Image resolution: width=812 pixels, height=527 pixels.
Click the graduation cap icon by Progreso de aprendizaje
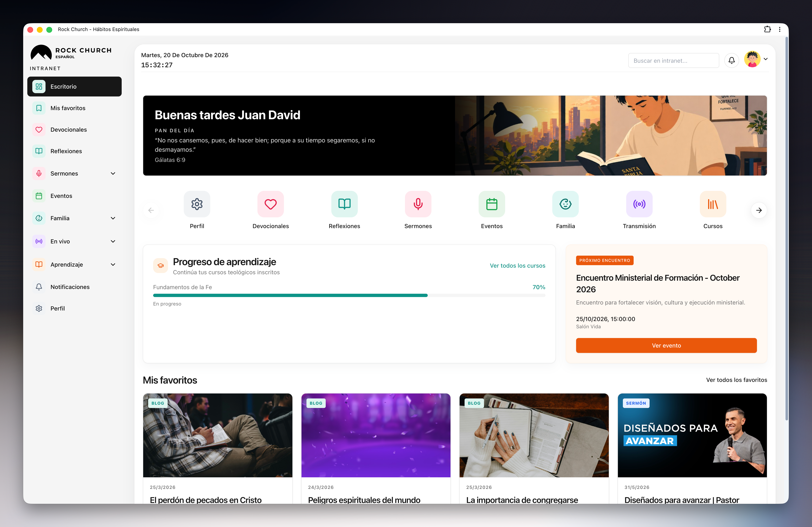pyautogui.click(x=160, y=266)
